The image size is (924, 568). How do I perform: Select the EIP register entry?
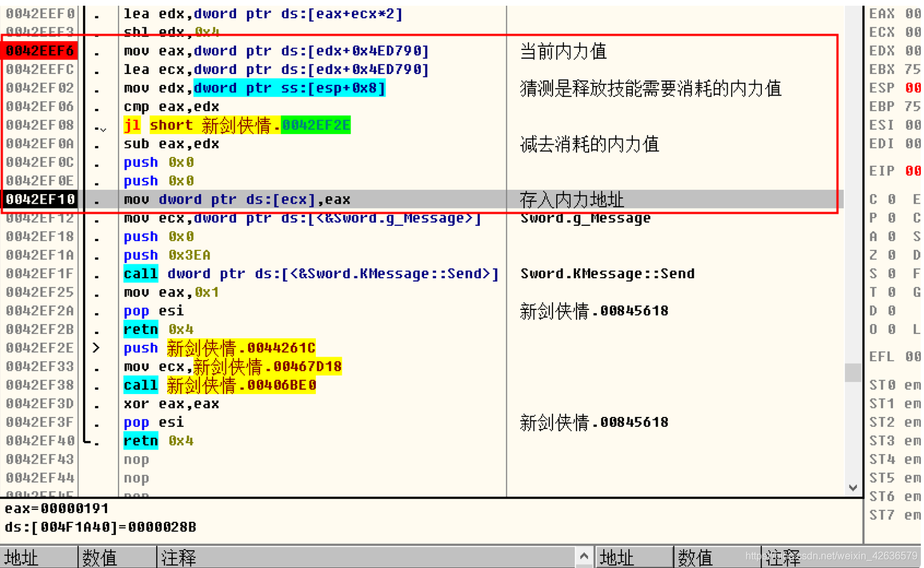(894, 171)
